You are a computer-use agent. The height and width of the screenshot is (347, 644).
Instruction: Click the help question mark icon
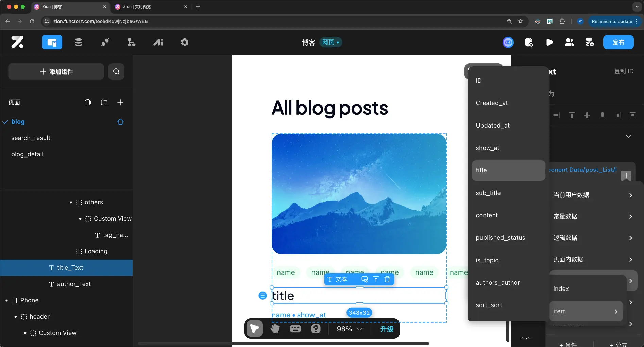point(316,329)
